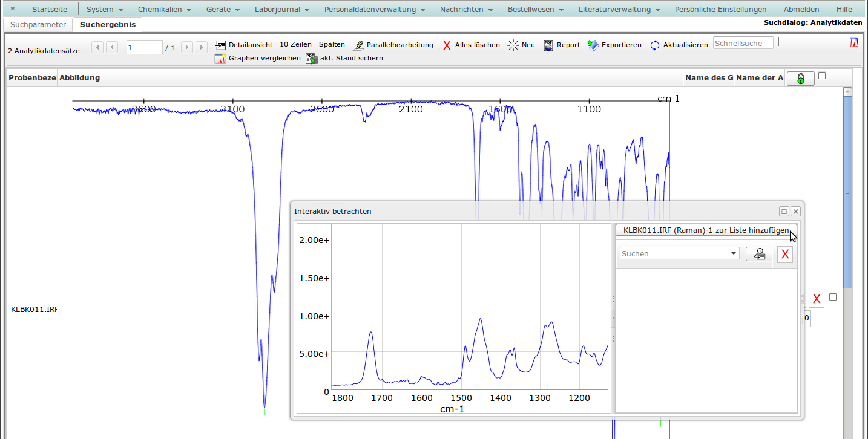Generate PDF Report
The height and width of the screenshot is (439, 868).
click(x=562, y=45)
